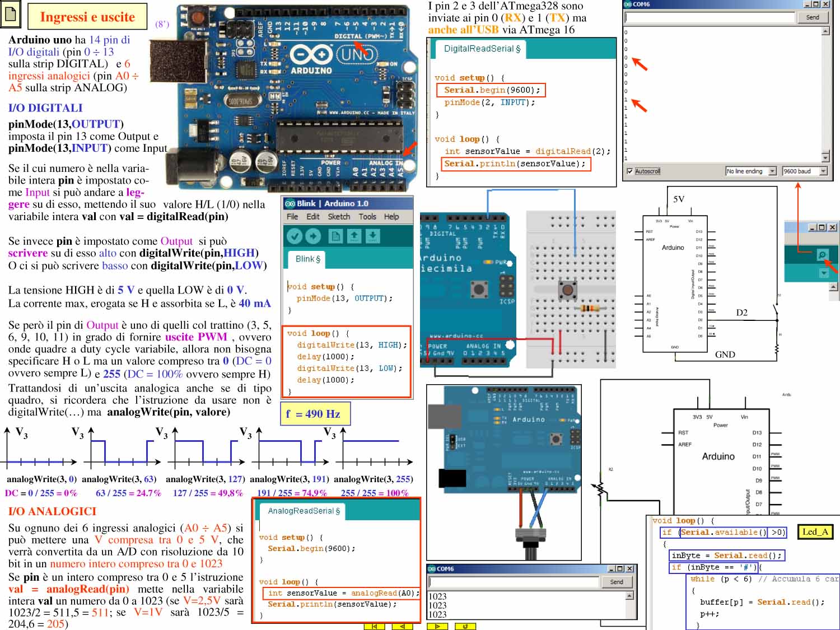The width and height of the screenshot is (840, 630).
Task: Open the 9600 baud dropdown
Action: point(805,171)
